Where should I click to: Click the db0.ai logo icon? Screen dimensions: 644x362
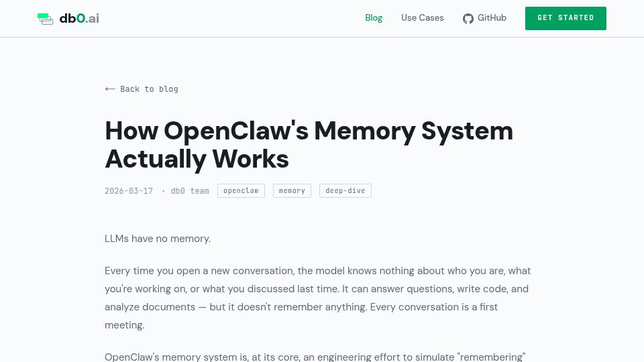45,19
